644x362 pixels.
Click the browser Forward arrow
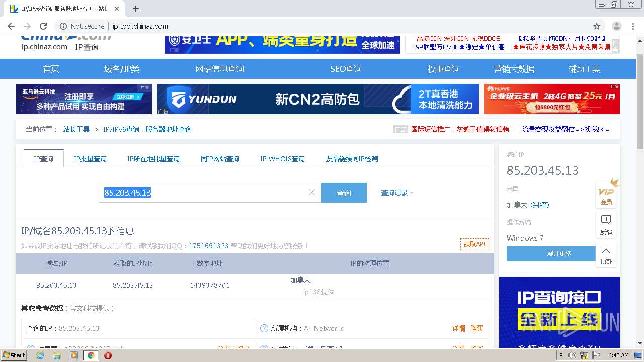(27, 26)
